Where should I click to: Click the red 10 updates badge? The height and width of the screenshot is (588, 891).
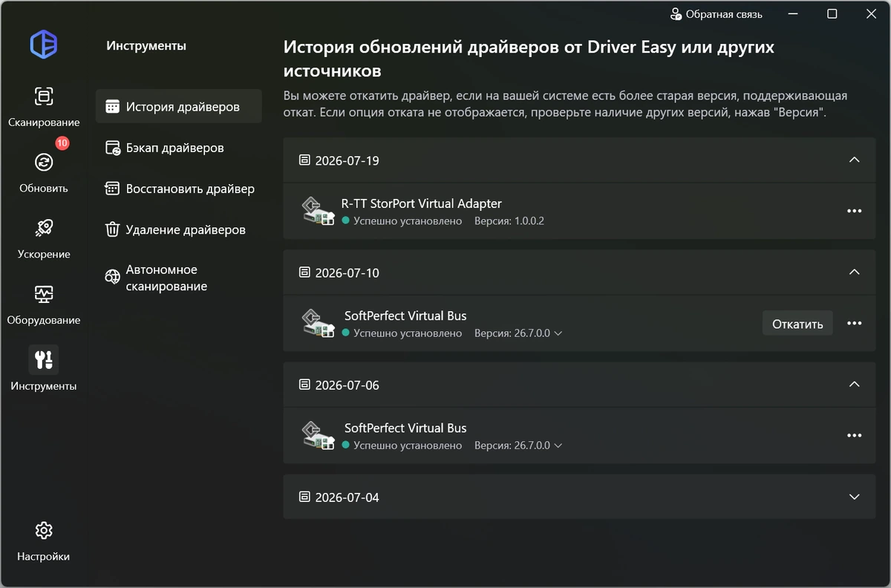62,143
